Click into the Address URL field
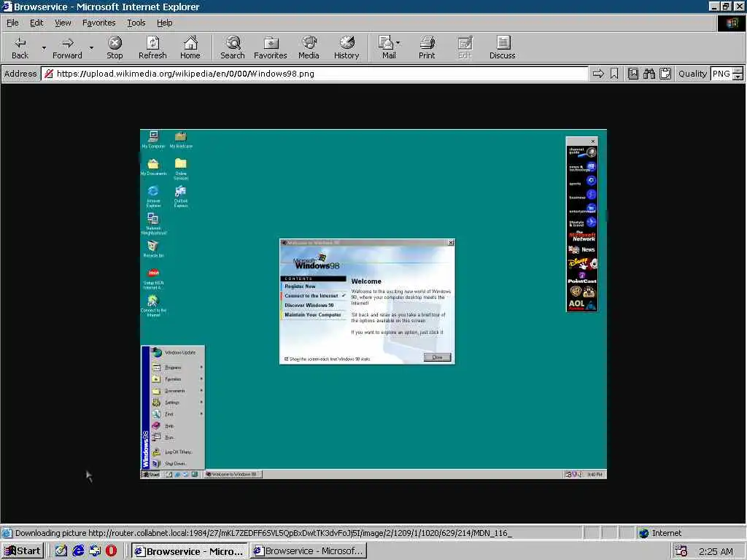This screenshot has height=560, width=747. (314, 74)
